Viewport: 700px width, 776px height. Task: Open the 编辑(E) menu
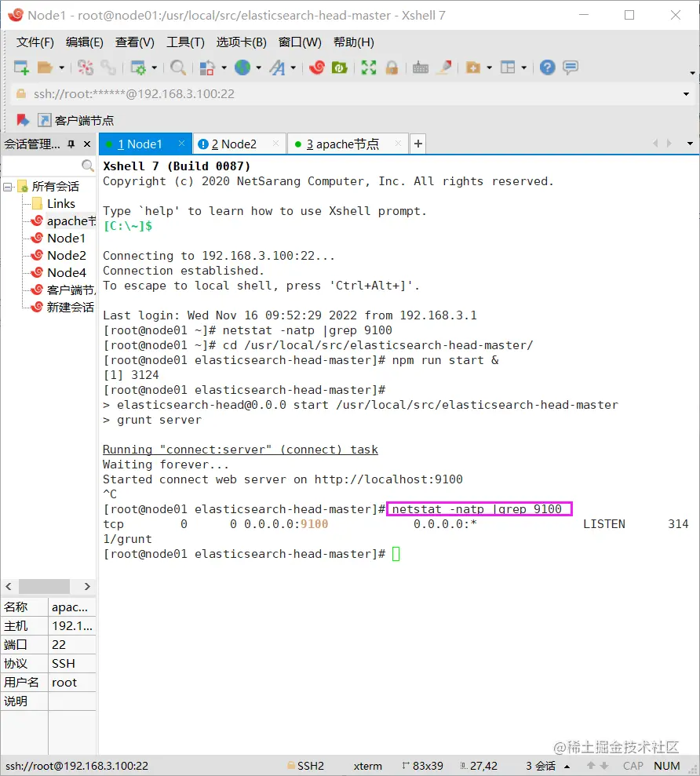[85, 42]
